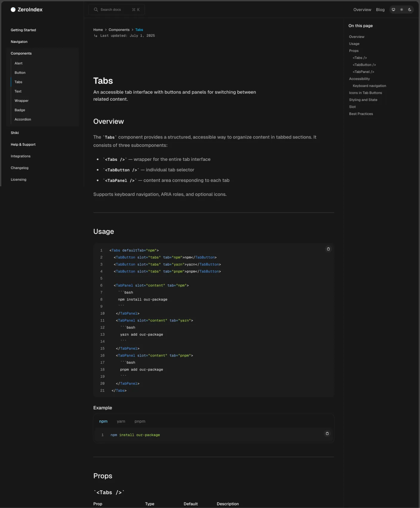The image size is (420, 508).
Task: Click the ZeroIndex logo icon
Action: click(x=13, y=10)
